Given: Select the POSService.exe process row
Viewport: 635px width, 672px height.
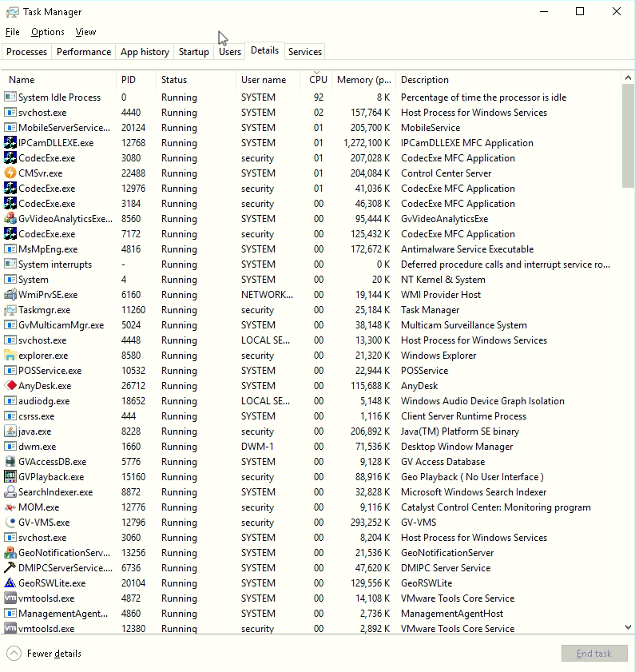Looking at the screenshot, I should pyautogui.click(x=312, y=370).
